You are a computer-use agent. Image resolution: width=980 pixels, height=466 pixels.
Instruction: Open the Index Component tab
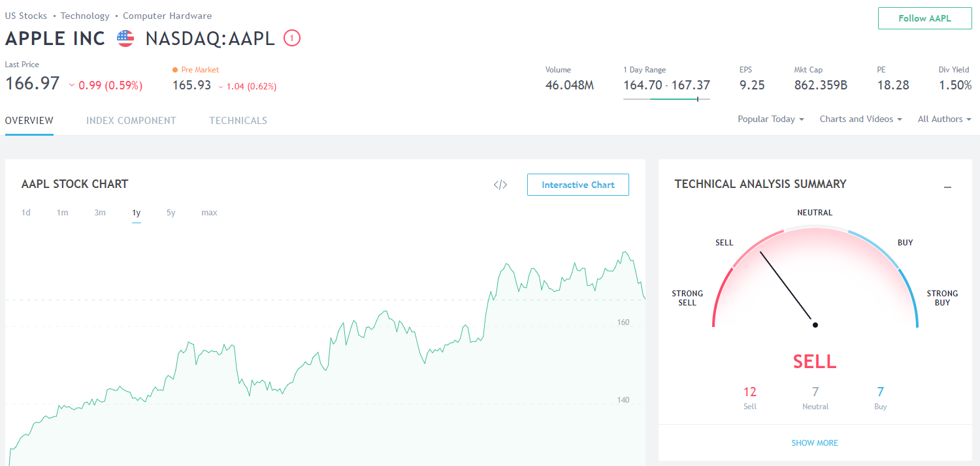click(x=131, y=121)
